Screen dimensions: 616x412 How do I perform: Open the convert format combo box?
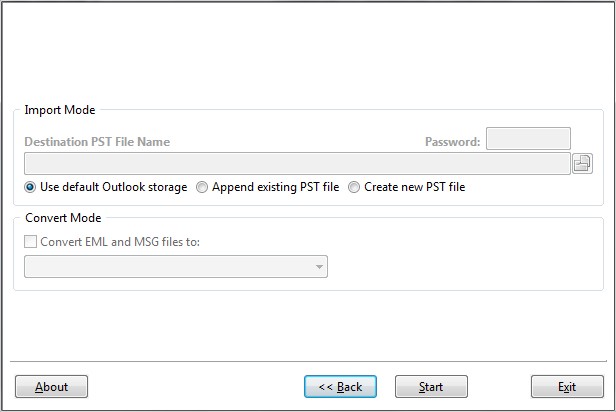point(176,267)
